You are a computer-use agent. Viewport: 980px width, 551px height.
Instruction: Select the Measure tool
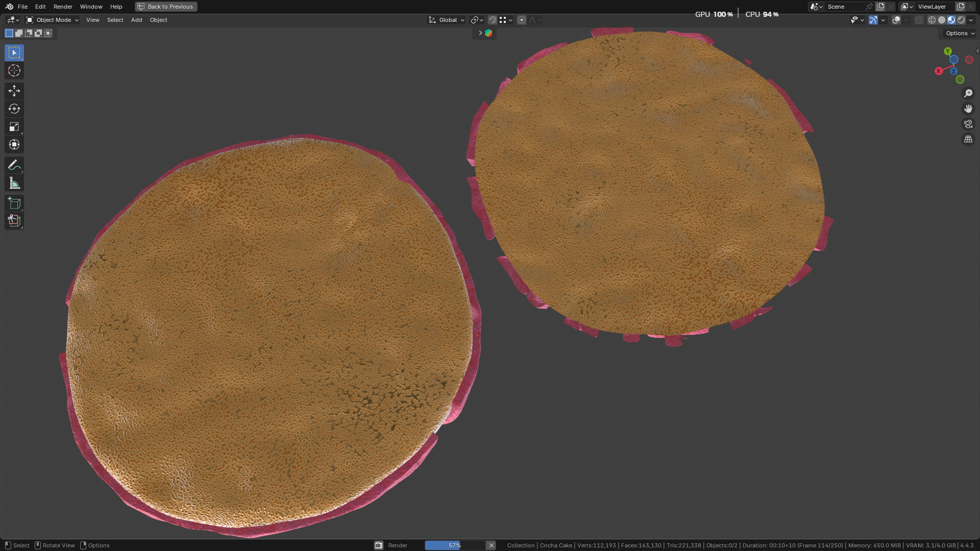click(x=14, y=183)
